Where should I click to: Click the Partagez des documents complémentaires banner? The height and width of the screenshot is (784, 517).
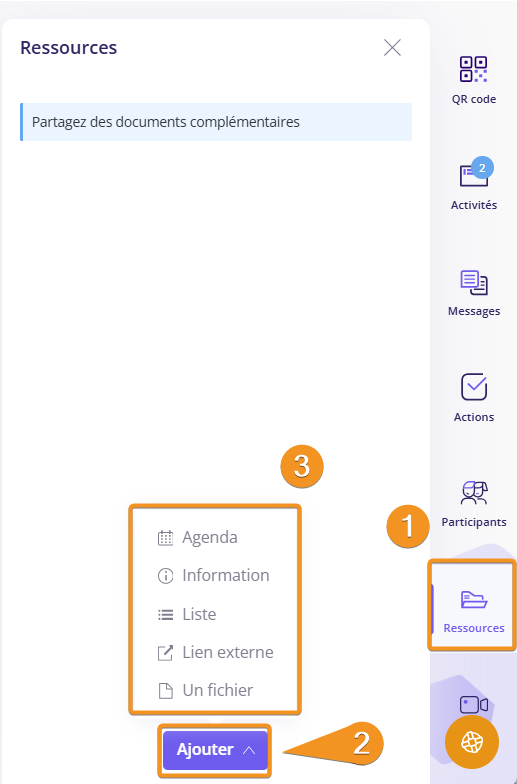pos(216,122)
